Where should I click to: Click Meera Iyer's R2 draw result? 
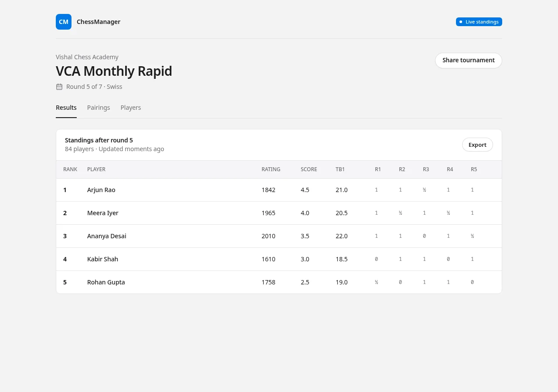tap(401, 213)
